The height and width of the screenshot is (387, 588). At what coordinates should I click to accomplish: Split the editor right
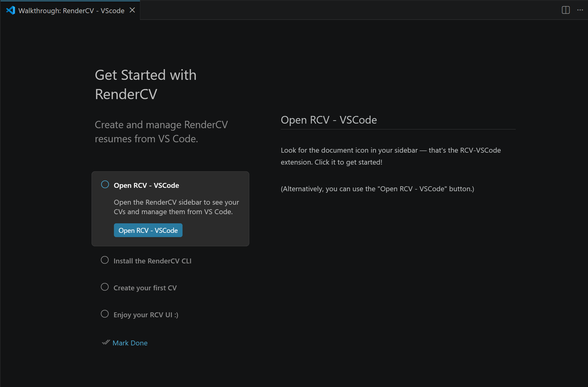click(x=566, y=10)
